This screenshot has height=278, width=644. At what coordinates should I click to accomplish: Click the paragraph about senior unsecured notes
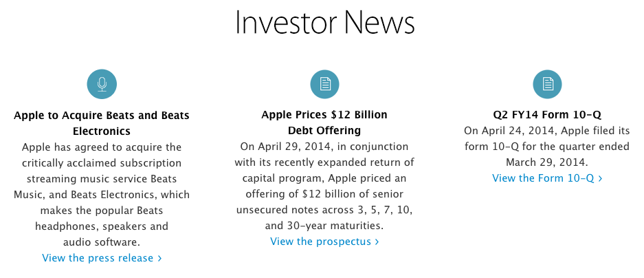point(324,186)
